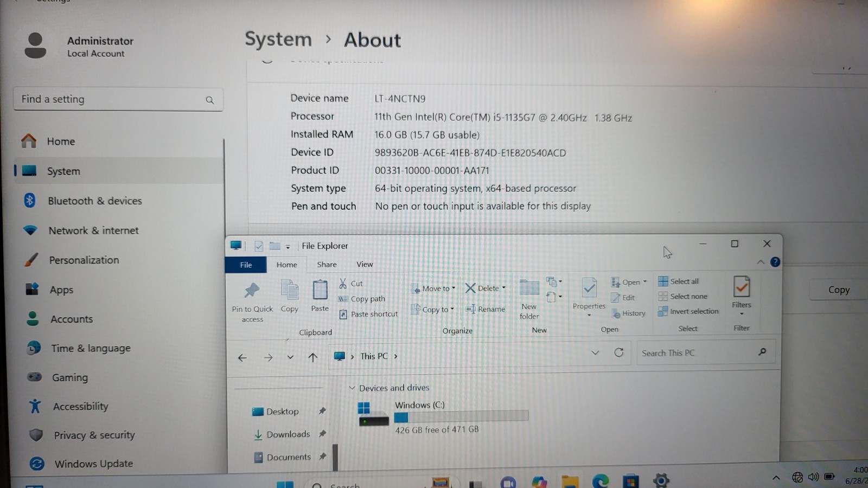
Task: Expand the Move to dropdown
Action: coord(454,288)
